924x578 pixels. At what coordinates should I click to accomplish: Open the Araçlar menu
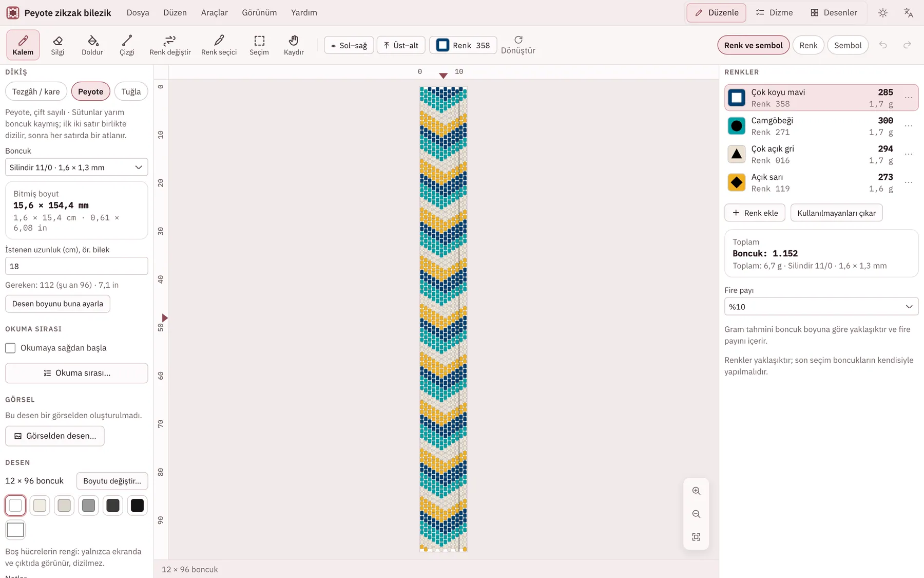[215, 13]
